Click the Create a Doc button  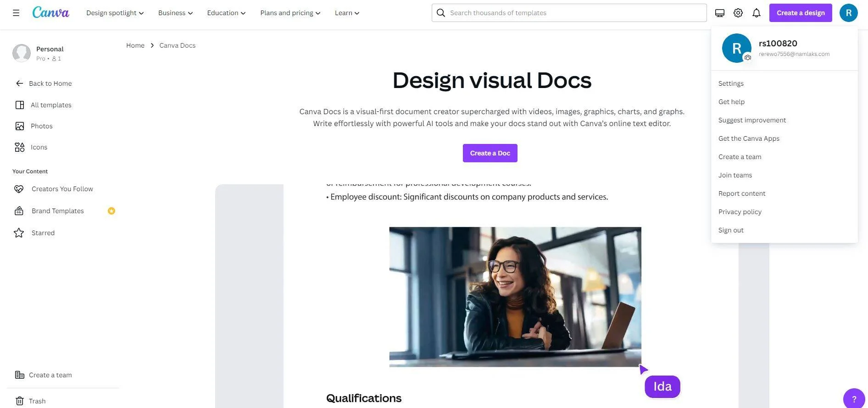pyautogui.click(x=490, y=153)
